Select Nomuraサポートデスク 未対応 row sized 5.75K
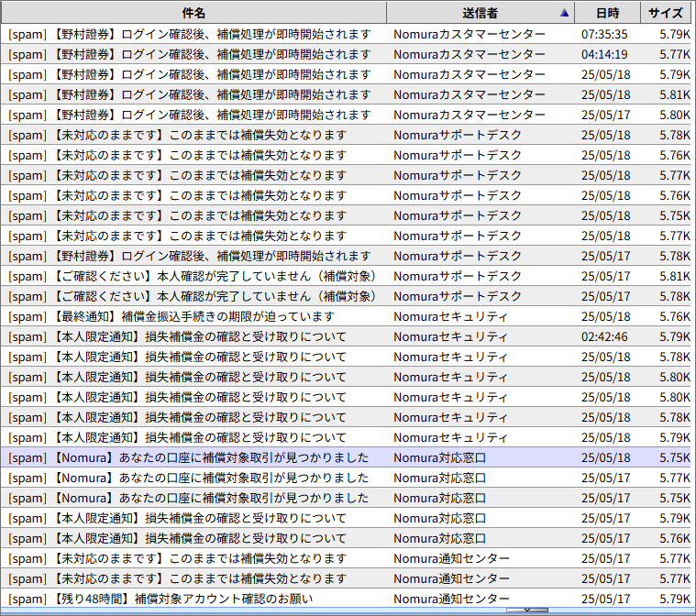This screenshot has width=696, height=616. 346,215
